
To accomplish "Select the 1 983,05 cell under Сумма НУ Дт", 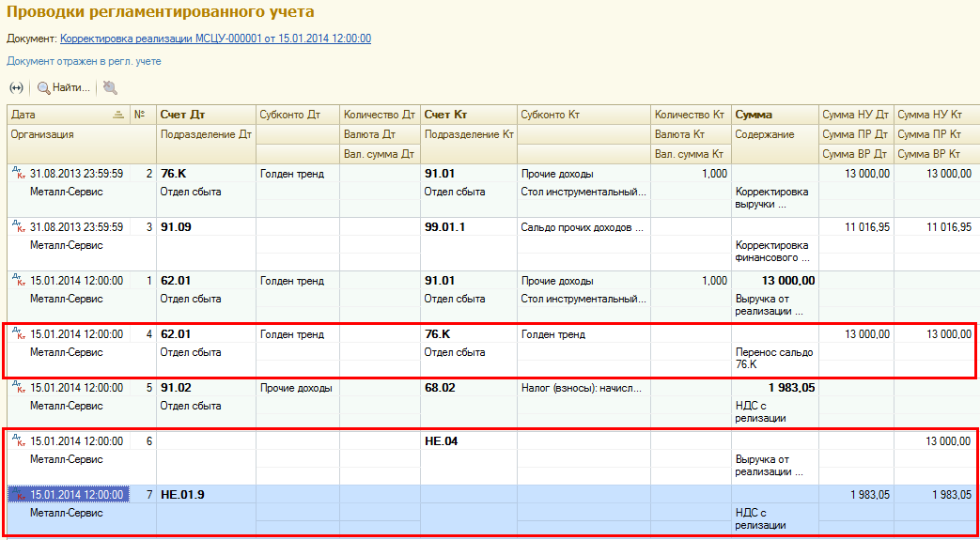I will pos(856,495).
